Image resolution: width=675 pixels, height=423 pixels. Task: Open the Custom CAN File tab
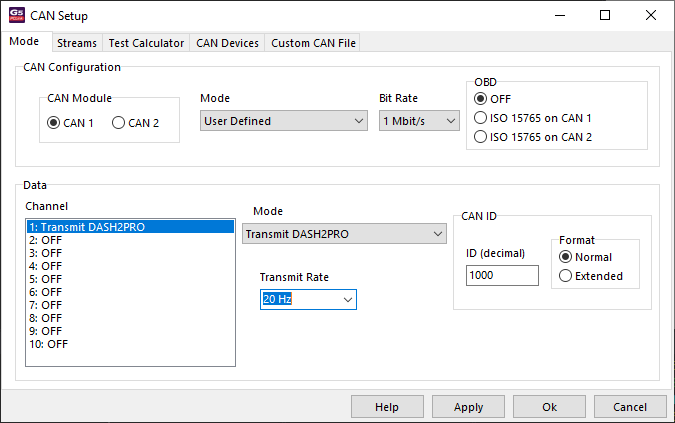312,43
